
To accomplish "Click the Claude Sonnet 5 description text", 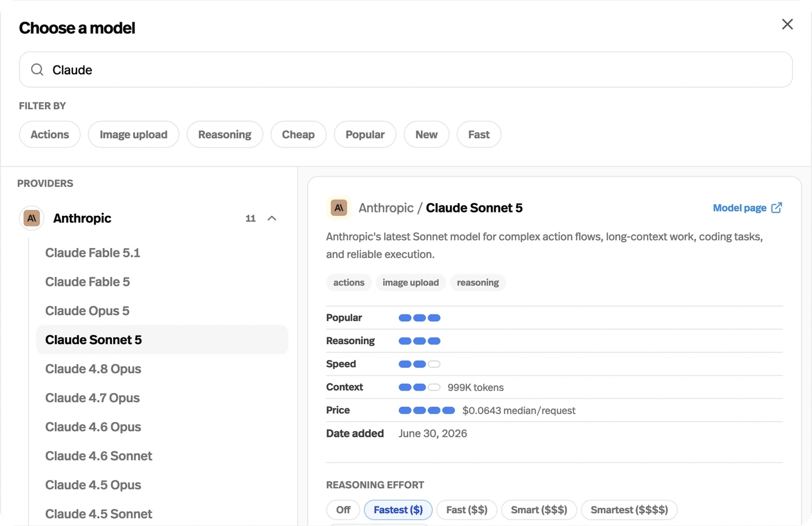I will coord(545,245).
